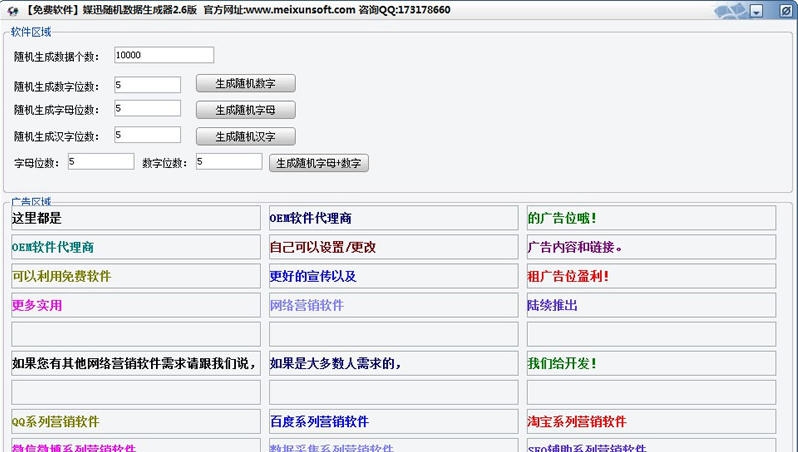Image resolution: width=798 pixels, height=452 pixels.
Task: Select the 随机生成字母位数 input field
Action: click(147, 108)
